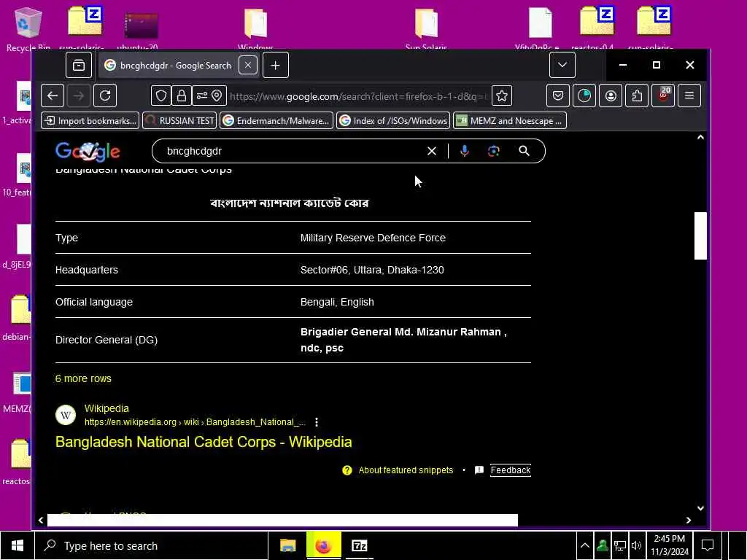Open volume speaker tray icon
747x560 pixels.
[x=636, y=545]
